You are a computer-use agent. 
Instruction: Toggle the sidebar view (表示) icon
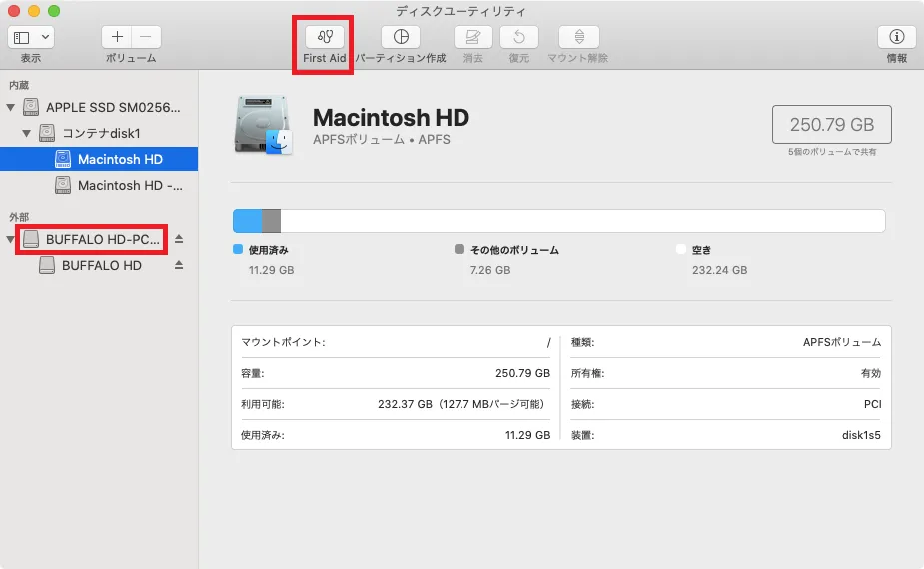(x=22, y=37)
